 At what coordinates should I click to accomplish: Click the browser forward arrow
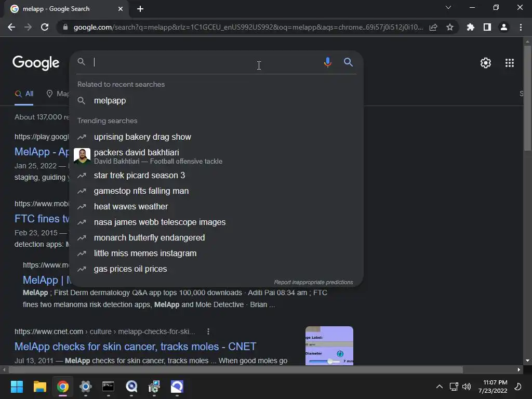28,27
